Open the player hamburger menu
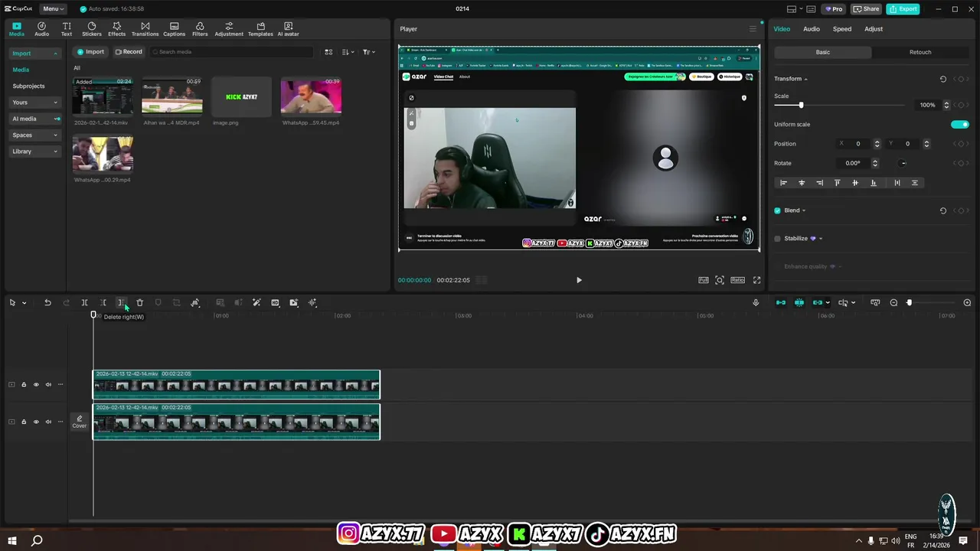The image size is (980, 551). (752, 29)
